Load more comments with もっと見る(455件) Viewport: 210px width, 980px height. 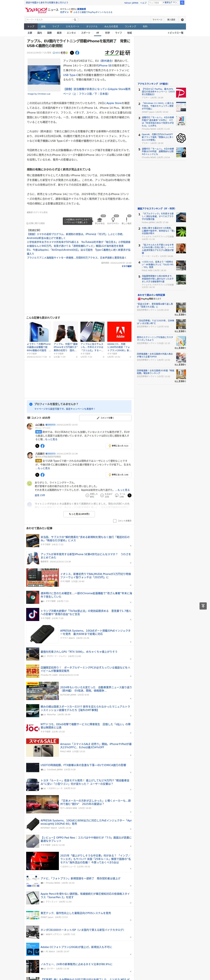pyautogui.click(x=79, y=514)
